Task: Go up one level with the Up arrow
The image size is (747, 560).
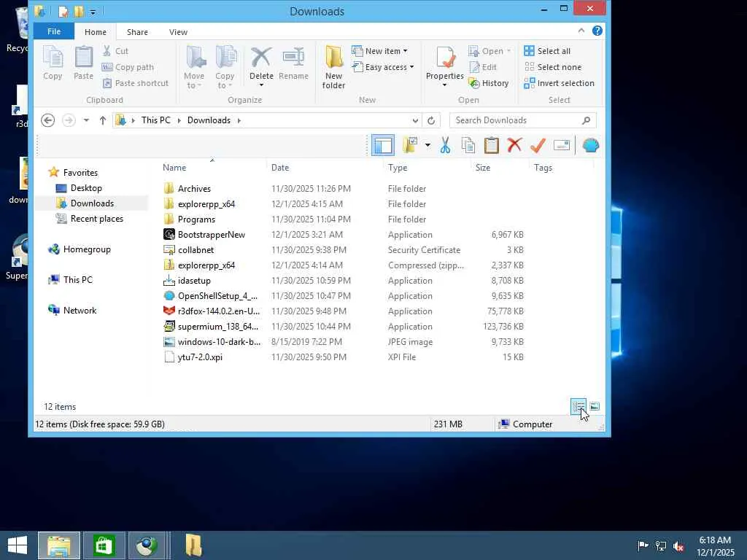Action: [x=102, y=120]
